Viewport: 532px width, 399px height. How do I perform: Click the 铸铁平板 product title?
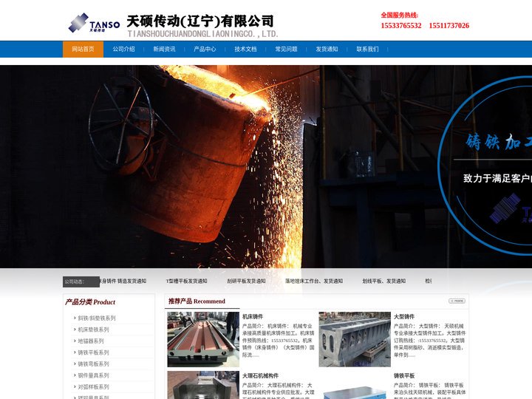click(x=403, y=376)
